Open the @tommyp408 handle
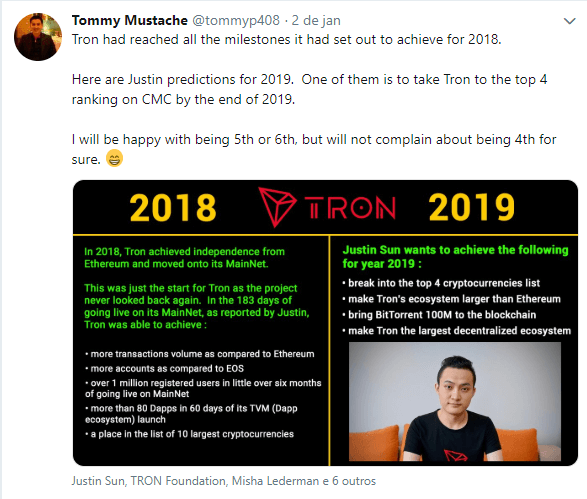The height and width of the screenshot is (499, 587). [x=236, y=20]
